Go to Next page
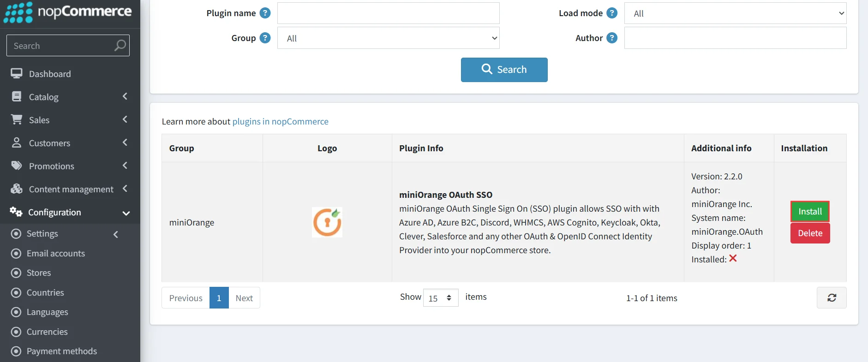Screen dimensions: 868x362 pyautogui.click(x=244, y=298)
